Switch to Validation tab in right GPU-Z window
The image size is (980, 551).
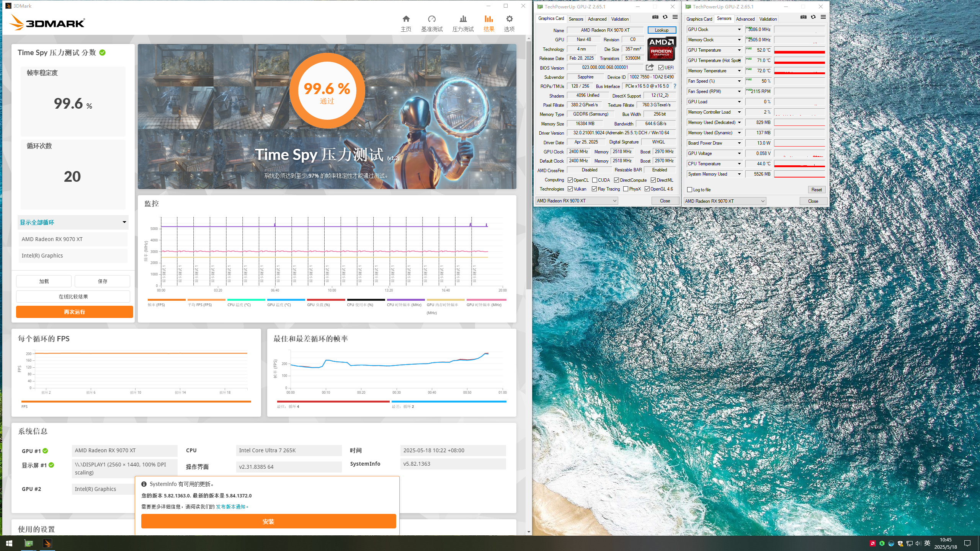[x=768, y=19]
